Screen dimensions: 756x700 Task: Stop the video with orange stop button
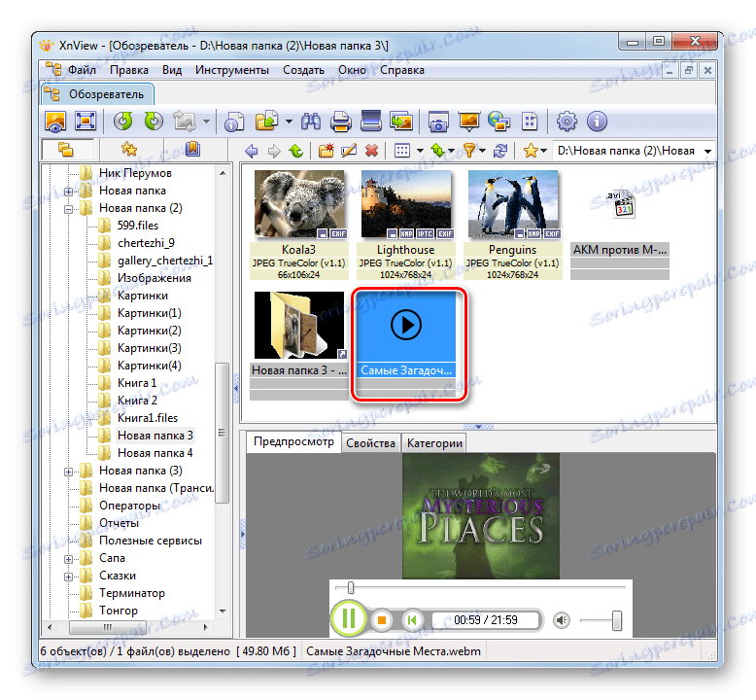point(381,620)
